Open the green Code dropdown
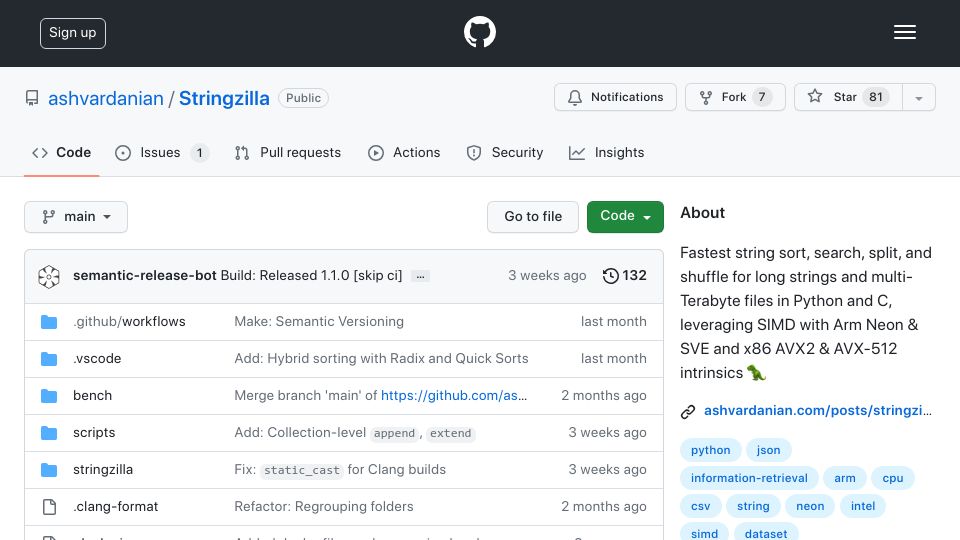Screen dimensions: 960x540 pyautogui.click(x=625, y=217)
